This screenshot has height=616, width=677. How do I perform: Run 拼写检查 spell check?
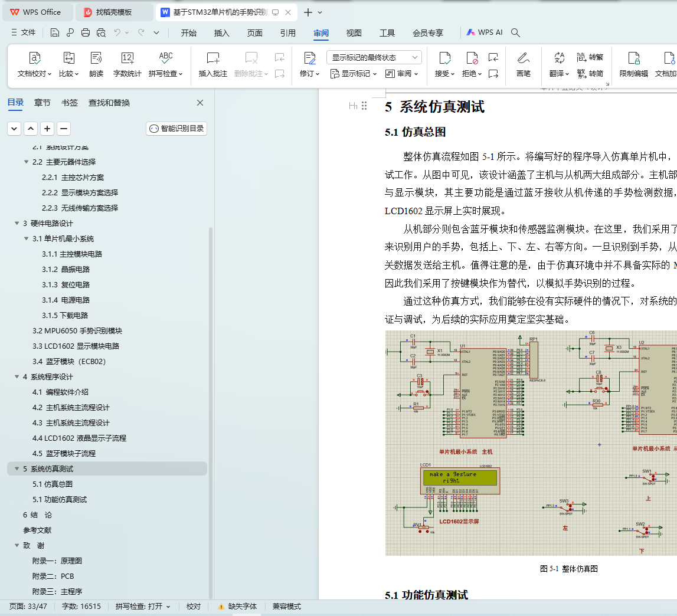click(x=166, y=64)
